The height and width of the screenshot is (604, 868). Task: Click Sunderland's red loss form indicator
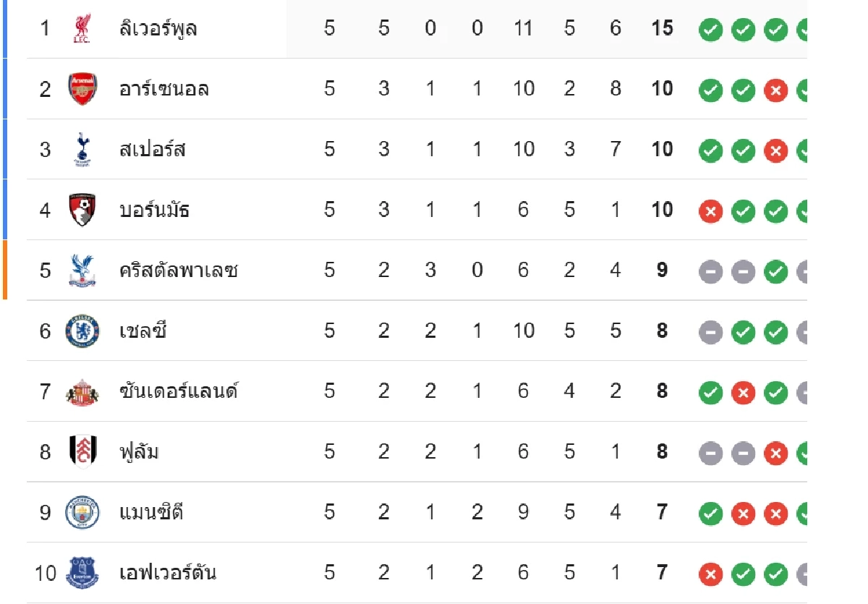[743, 393]
